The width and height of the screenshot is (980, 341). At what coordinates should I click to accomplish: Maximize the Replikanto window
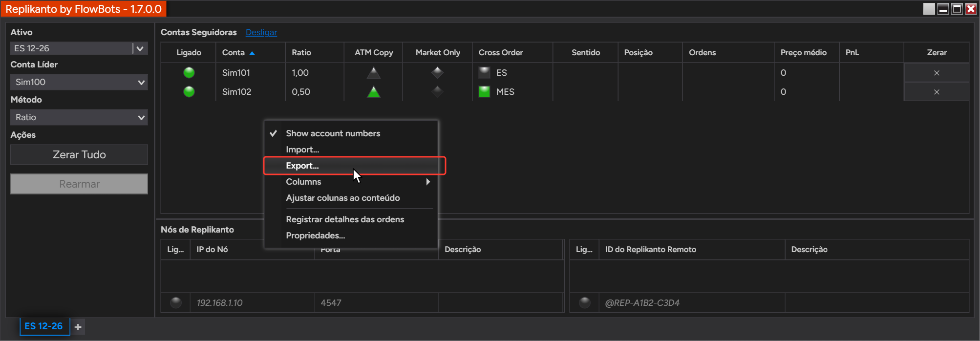pos(957,9)
